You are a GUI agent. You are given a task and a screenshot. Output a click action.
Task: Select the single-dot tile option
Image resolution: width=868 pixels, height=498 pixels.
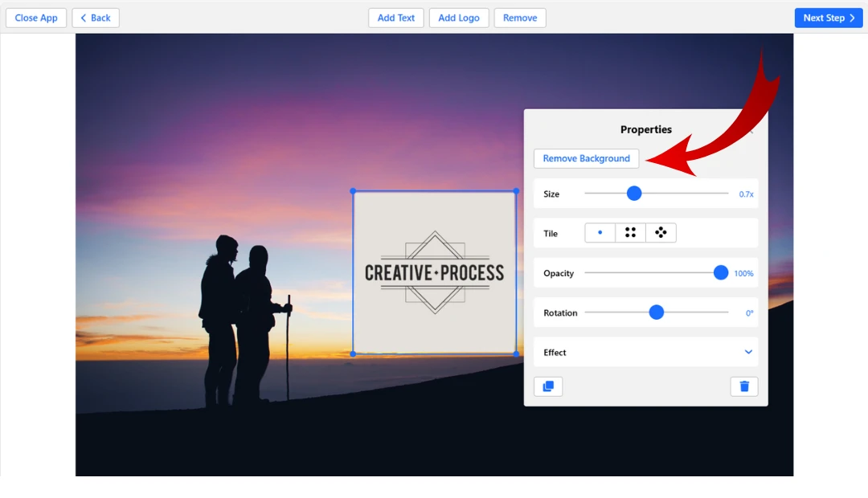pyautogui.click(x=600, y=233)
